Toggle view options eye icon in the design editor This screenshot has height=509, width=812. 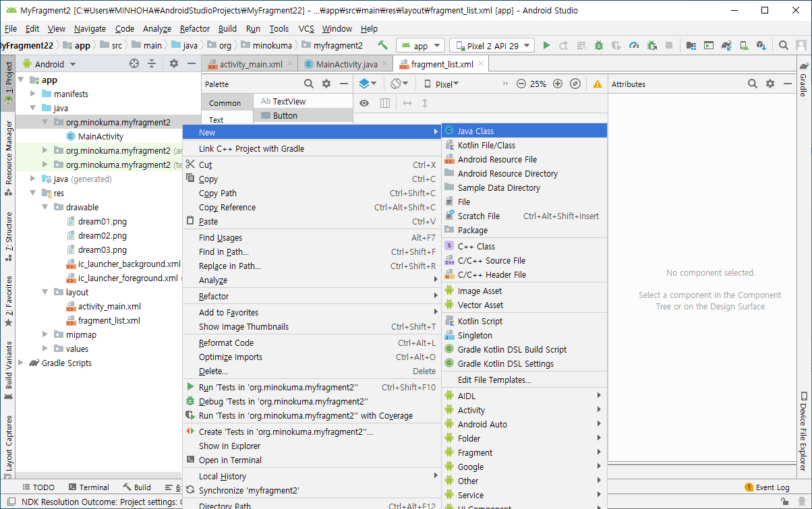[364, 102]
